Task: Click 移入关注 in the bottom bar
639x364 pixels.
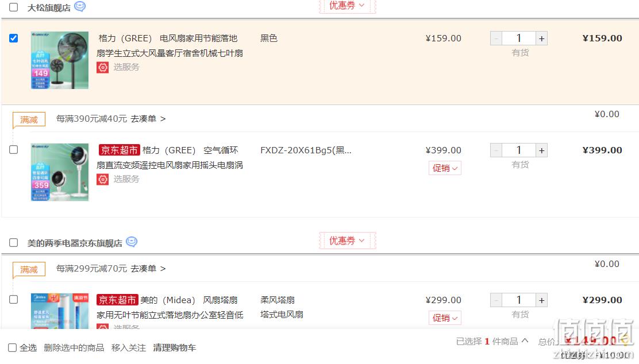Action: pos(128,348)
